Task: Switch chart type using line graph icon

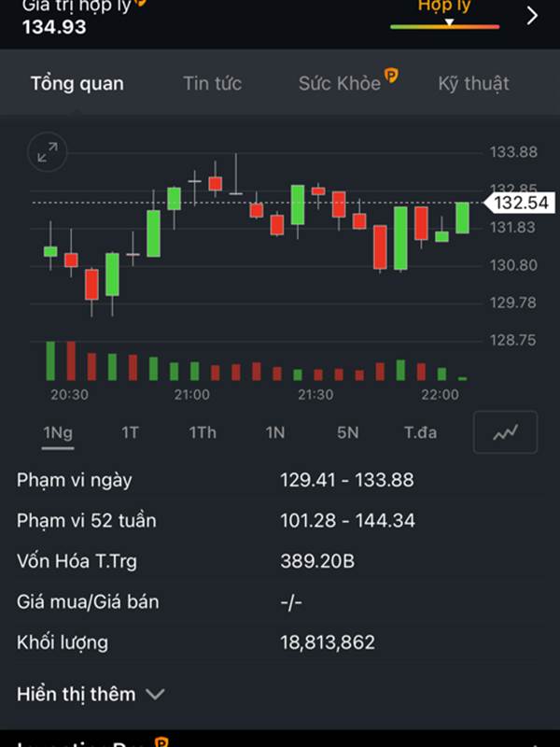Action: [x=505, y=432]
